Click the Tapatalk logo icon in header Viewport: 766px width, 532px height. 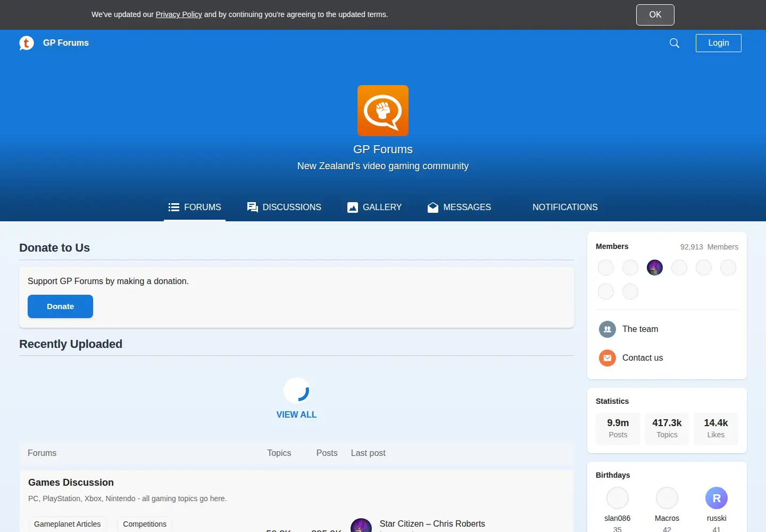point(27,43)
